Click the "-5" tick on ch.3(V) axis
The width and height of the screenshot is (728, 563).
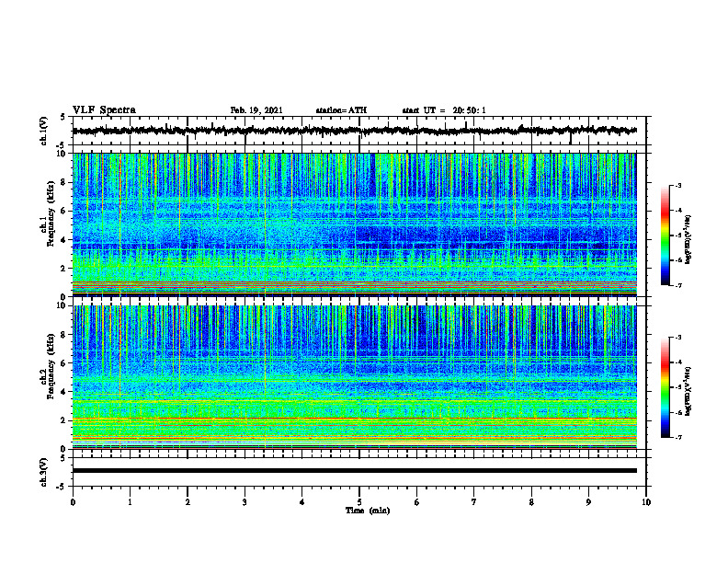[x=62, y=487]
